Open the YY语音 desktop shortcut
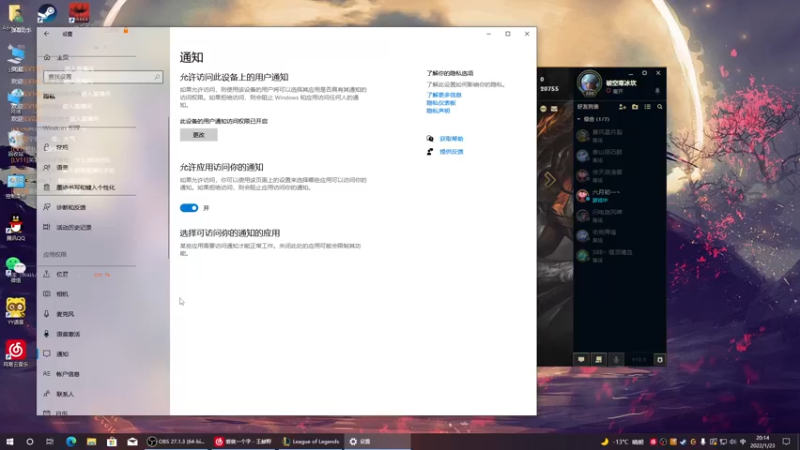Screen dimensions: 800x450 (x=16, y=311)
